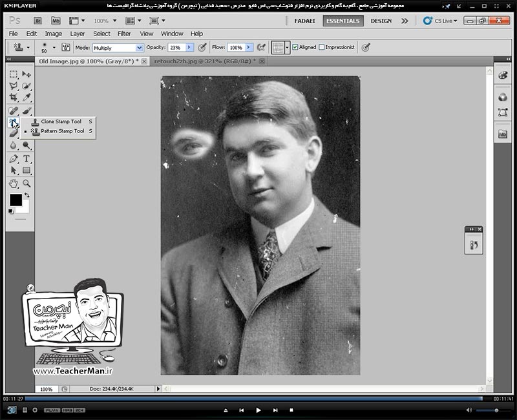Image resolution: width=517 pixels, height=420 pixels.
Task: Select the Pen tool
Action: coord(13,158)
